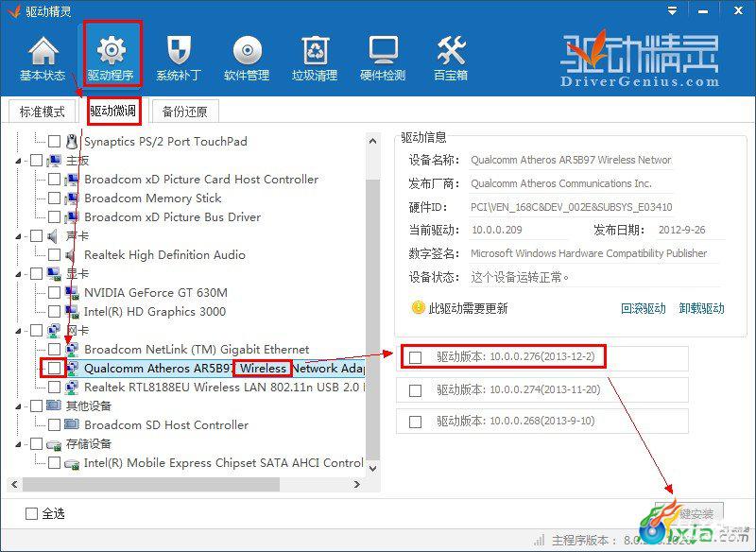The image size is (756, 552).
Task: Click the Synaptics TouchPad mouse icon
Action: click(x=72, y=141)
